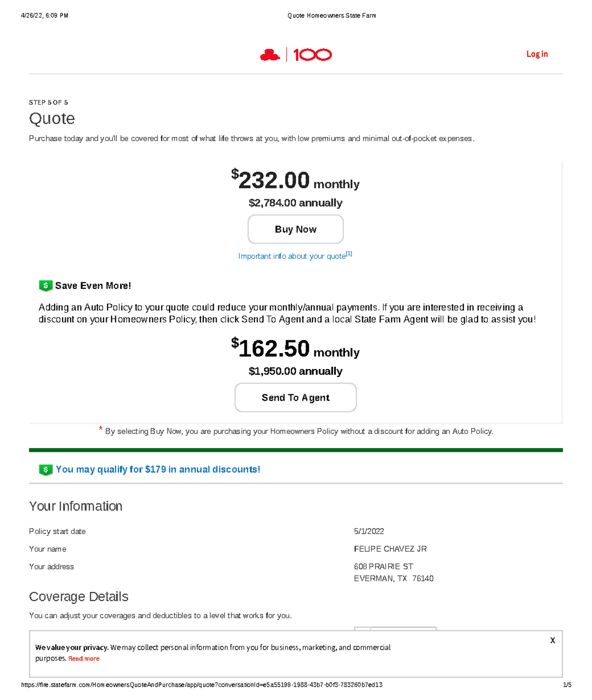This screenshot has width=592, height=700.
Task: Open Important info about your quote link
Action: [x=292, y=256]
